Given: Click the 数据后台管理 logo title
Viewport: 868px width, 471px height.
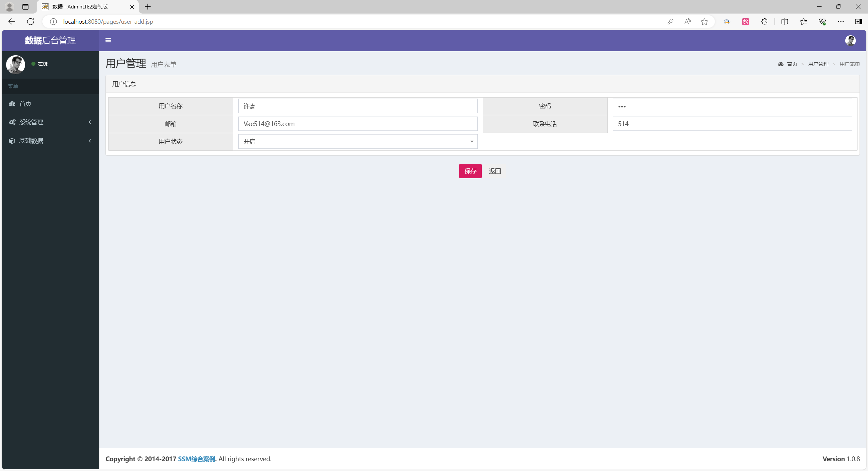Looking at the screenshot, I should [x=50, y=41].
